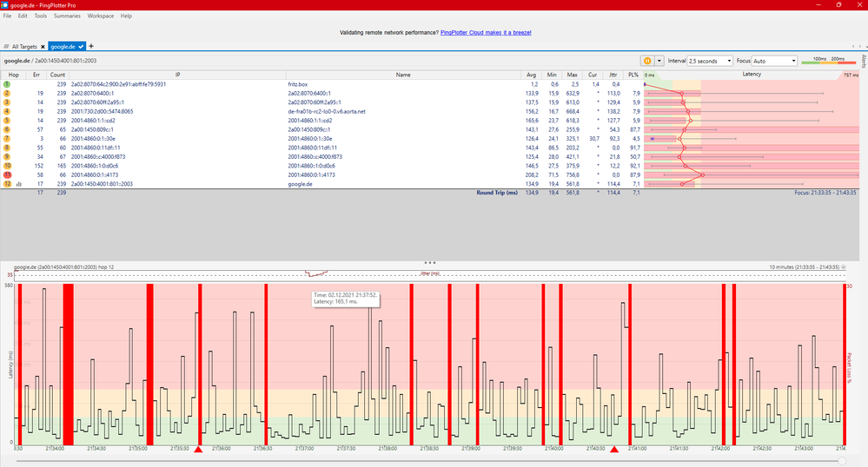Viewport: 868px width, 467px height.
Task: Select the hop 7 circle icon
Action: (x=7, y=138)
